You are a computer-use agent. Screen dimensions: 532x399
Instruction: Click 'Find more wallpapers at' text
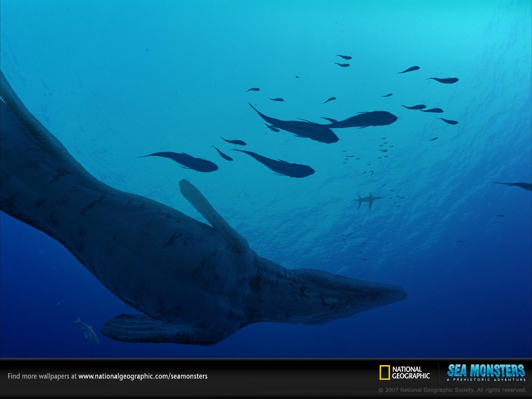42,376
